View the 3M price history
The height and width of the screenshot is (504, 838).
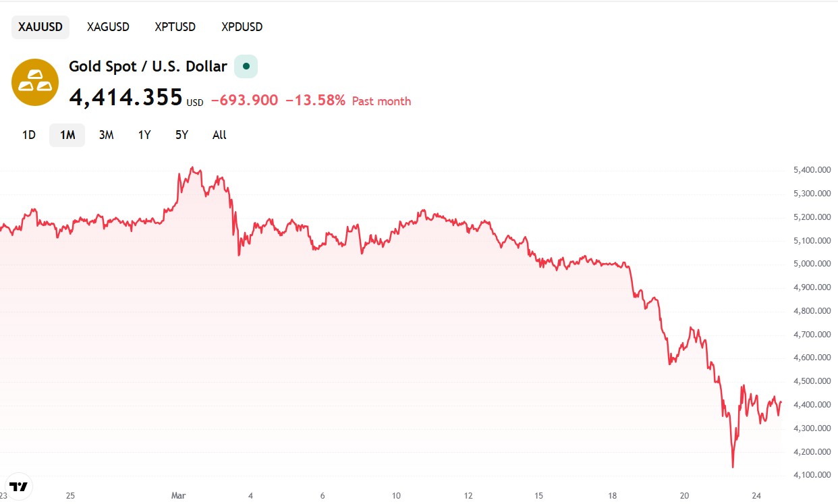tap(105, 135)
